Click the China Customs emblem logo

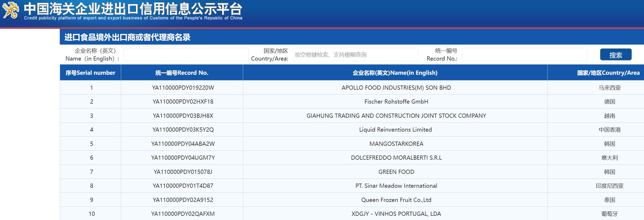point(10,10)
